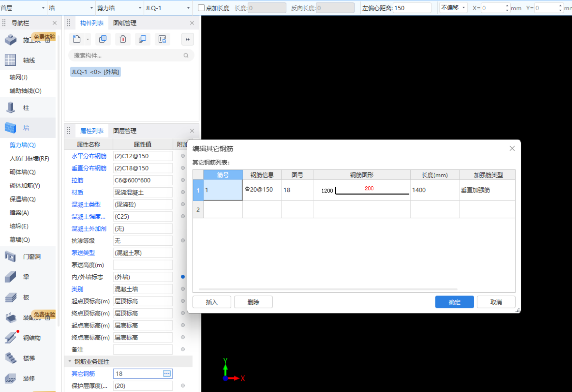
Task: Open the 装配式 prefabricated category
Action: click(28, 318)
